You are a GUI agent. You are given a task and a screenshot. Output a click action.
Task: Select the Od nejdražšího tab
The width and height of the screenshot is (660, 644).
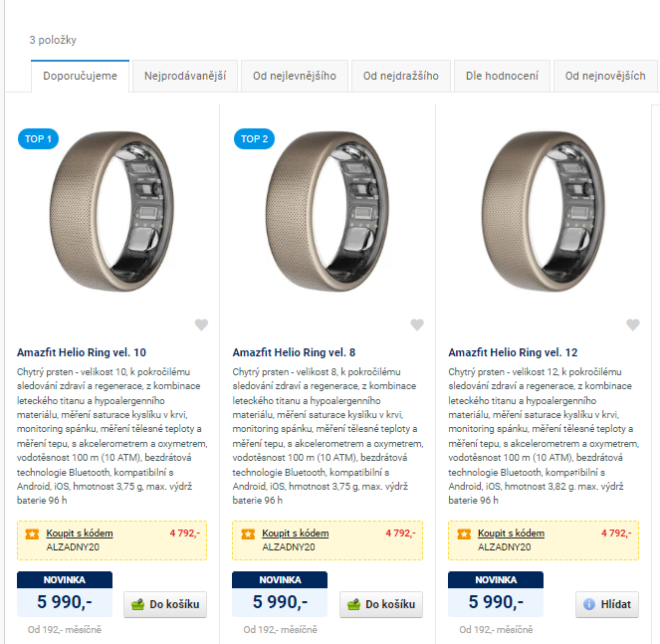401,76
